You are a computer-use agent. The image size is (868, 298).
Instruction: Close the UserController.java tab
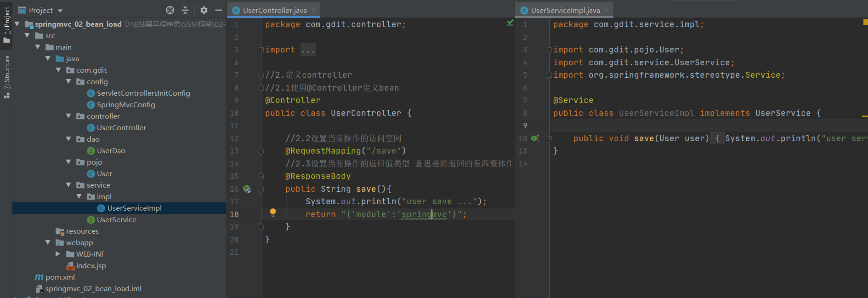(x=314, y=10)
